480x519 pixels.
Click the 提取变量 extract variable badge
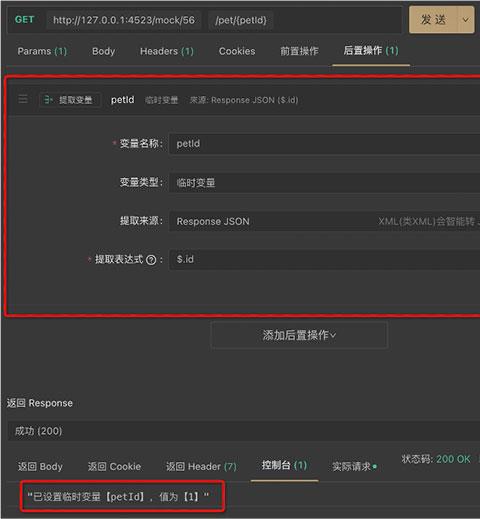point(69,100)
